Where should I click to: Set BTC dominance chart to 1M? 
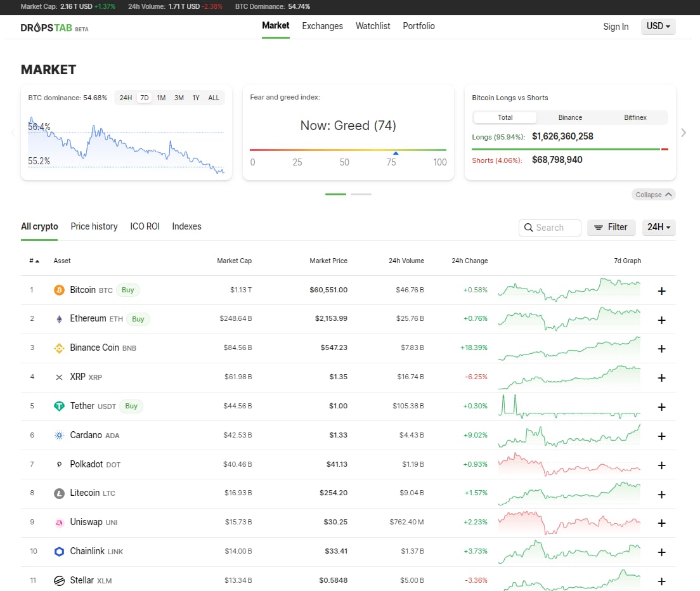tap(161, 98)
